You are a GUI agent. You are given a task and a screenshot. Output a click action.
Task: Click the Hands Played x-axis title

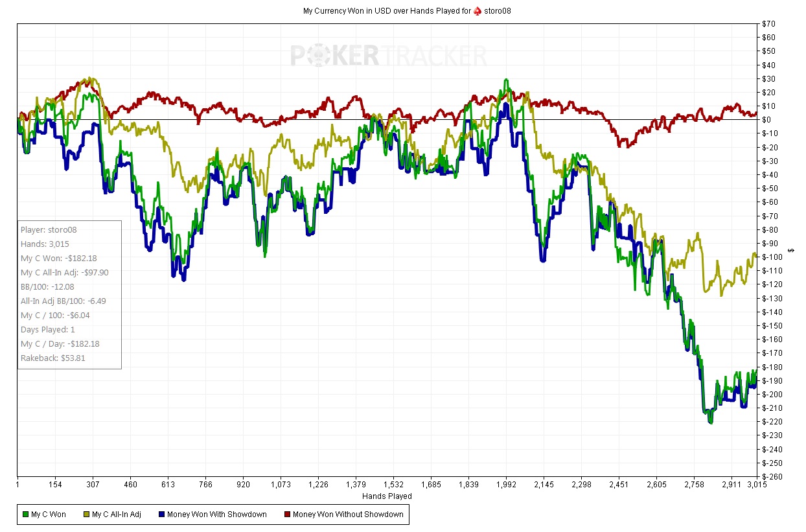point(387,496)
